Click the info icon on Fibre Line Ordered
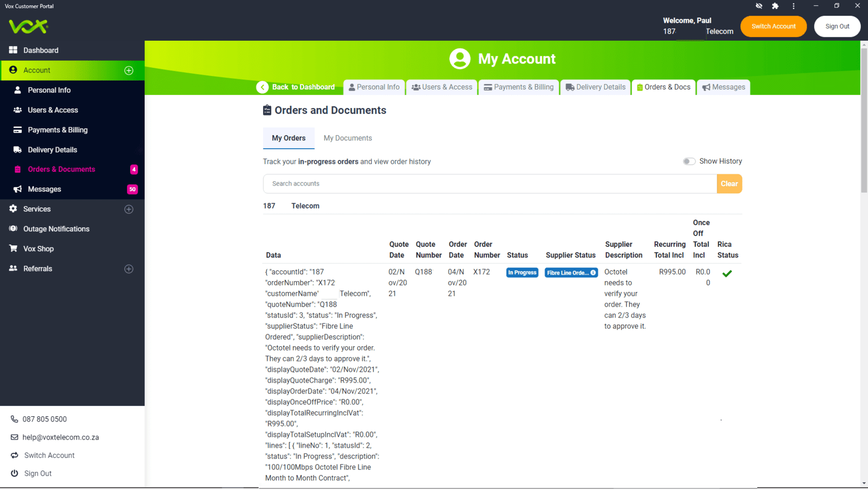This screenshot has width=868, height=490. (x=593, y=272)
